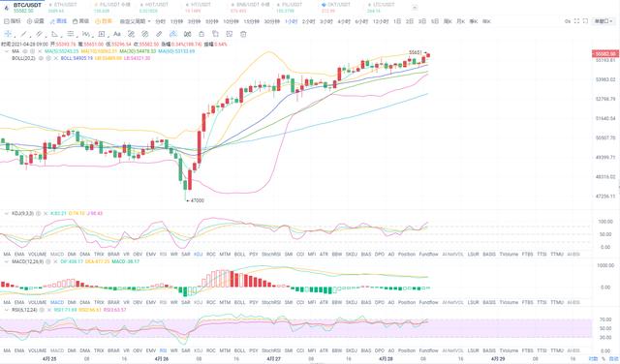Select the ruler measure tool
This screenshot has height=364, width=620.
159,34
